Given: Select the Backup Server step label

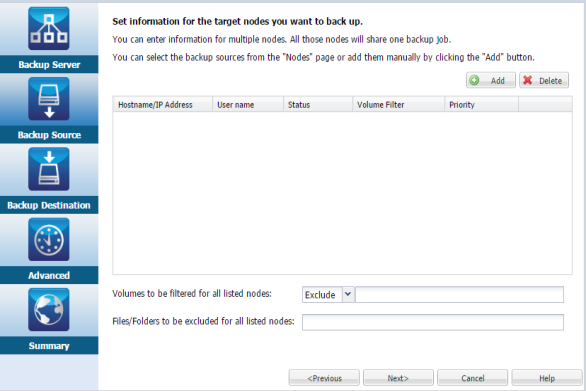Looking at the screenshot, I should tap(49, 64).
